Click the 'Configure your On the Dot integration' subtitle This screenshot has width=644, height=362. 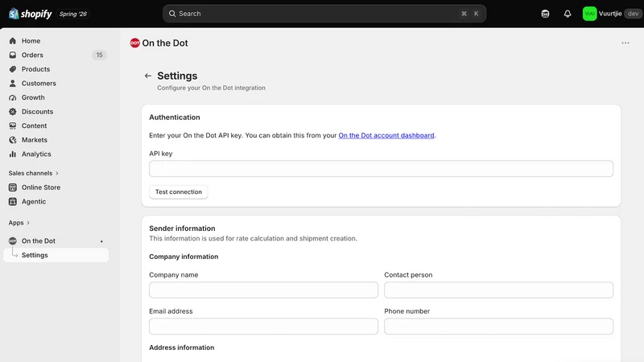pos(211,88)
